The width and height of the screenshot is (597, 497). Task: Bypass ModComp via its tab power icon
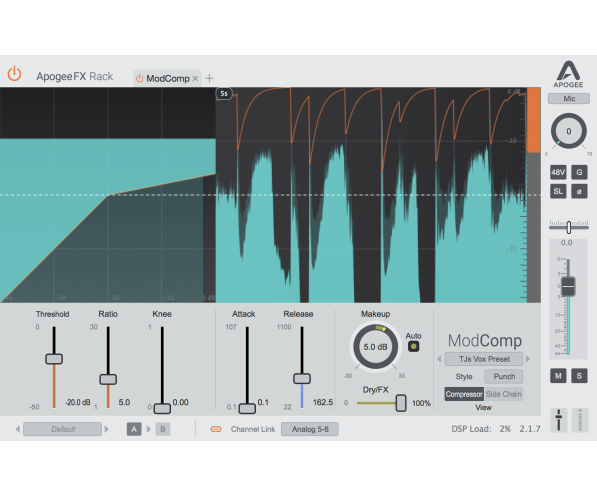tap(139, 78)
